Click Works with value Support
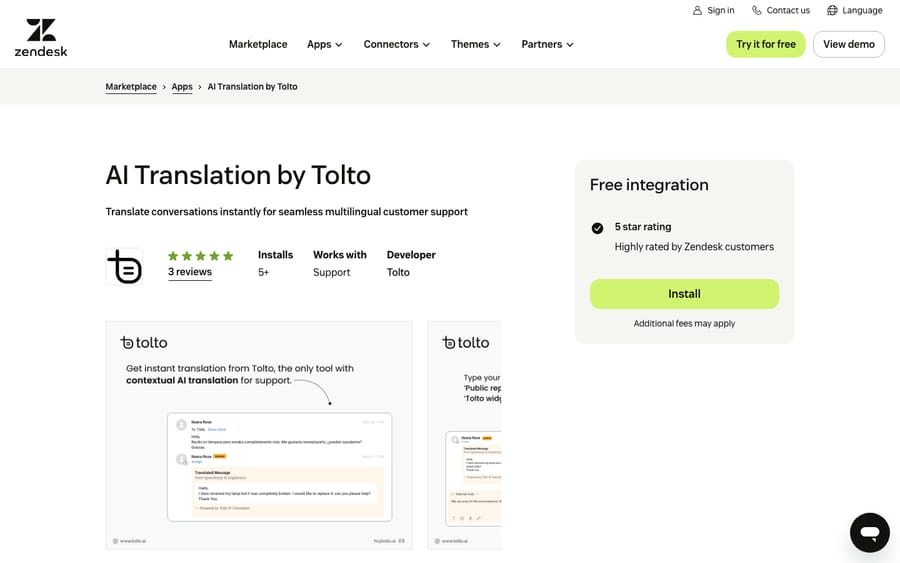Image resolution: width=900 pixels, height=563 pixels. [331, 273]
